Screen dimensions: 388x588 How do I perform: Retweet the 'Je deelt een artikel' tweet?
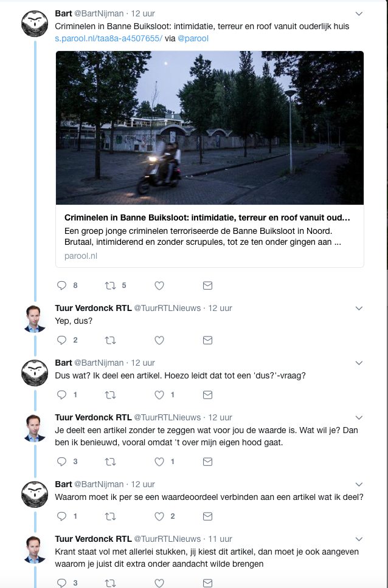click(x=110, y=462)
